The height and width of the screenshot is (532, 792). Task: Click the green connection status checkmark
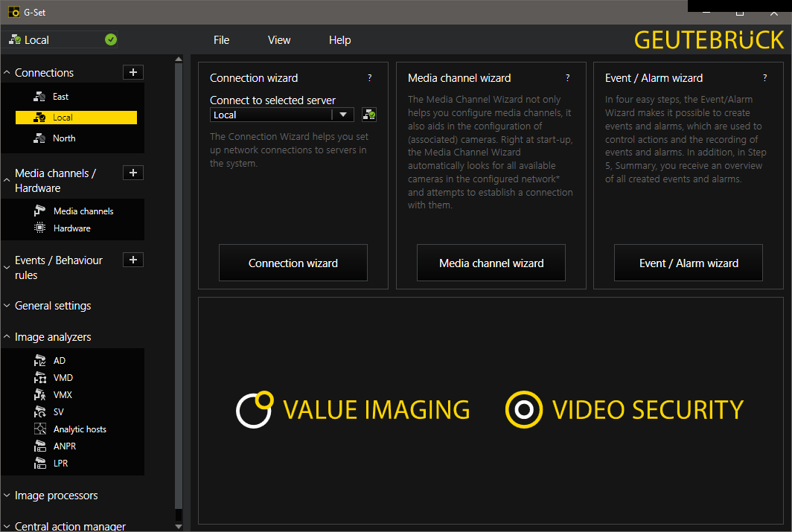coord(111,39)
